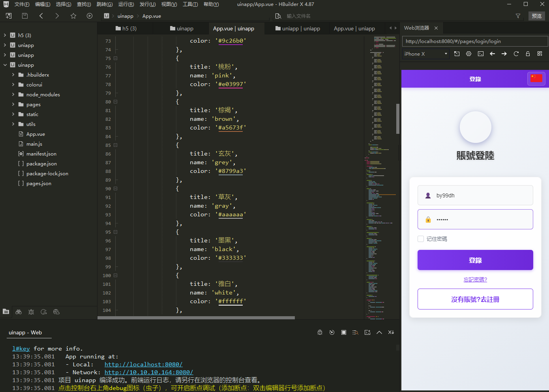
Task: Click the '#e03997' color value
Action: [231, 84]
